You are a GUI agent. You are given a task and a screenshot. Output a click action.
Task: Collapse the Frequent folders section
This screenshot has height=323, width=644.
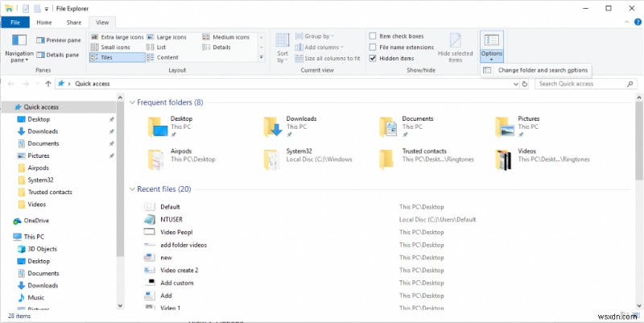pyautogui.click(x=132, y=102)
